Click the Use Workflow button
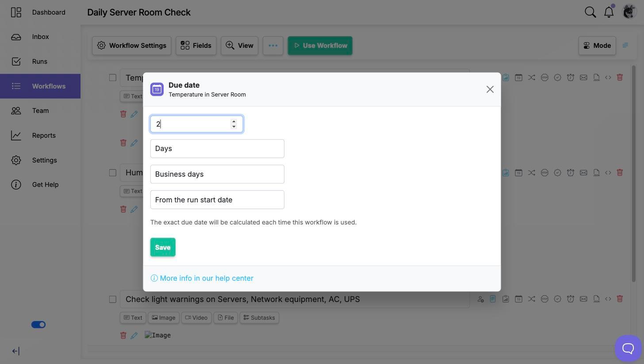This screenshot has height=364, width=644. click(320, 46)
